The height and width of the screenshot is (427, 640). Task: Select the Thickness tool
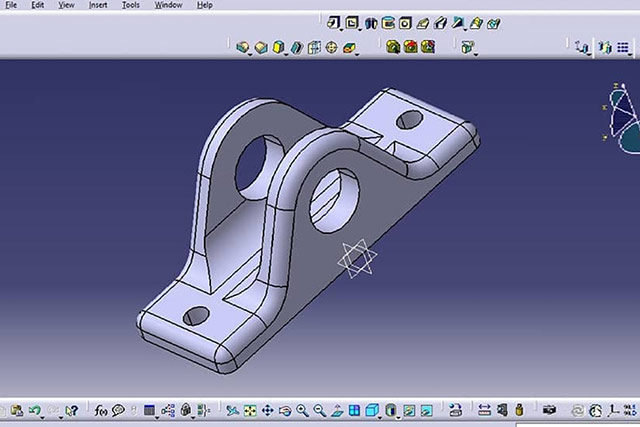(x=314, y=47)
